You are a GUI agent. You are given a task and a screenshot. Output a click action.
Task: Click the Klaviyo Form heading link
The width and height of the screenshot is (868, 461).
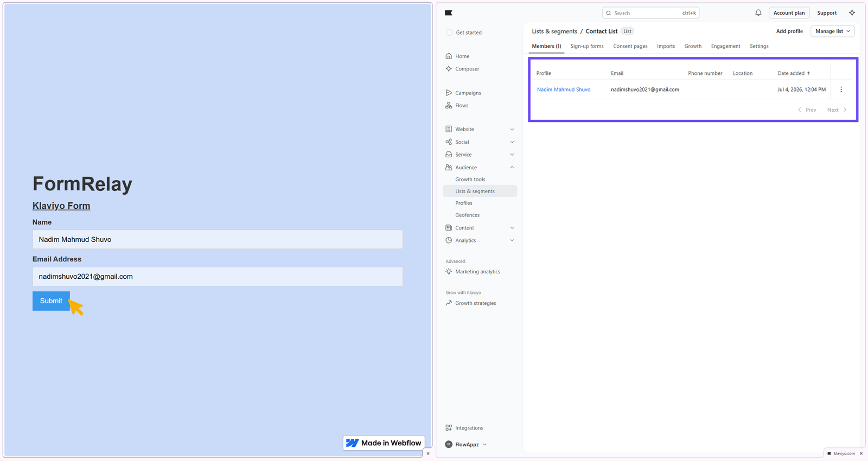point(61,206)
